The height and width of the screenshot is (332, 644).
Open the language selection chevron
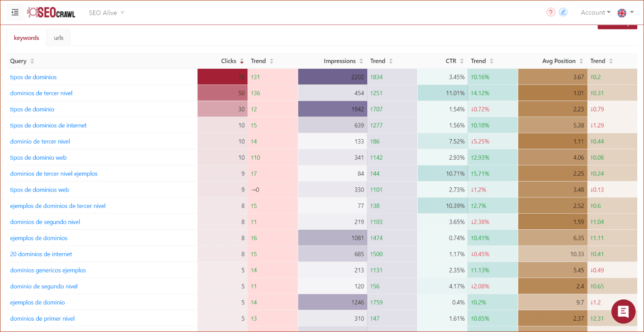tap(632, 13)
